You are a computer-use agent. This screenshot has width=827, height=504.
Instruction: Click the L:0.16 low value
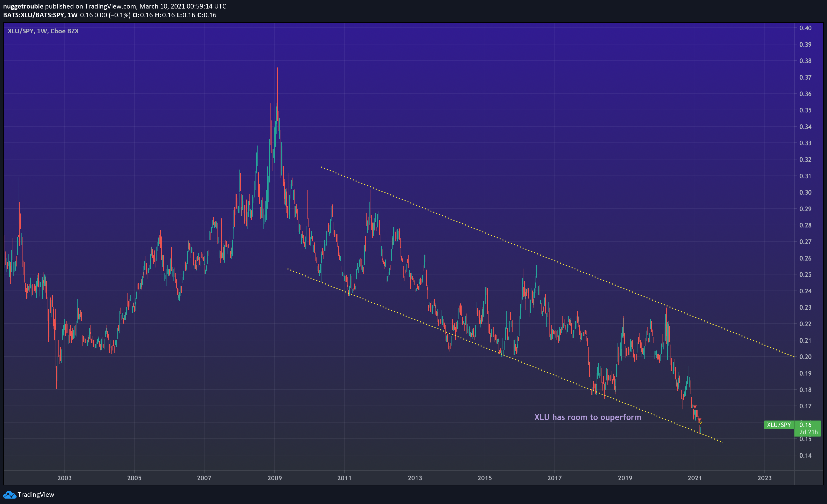coord(186,15)
